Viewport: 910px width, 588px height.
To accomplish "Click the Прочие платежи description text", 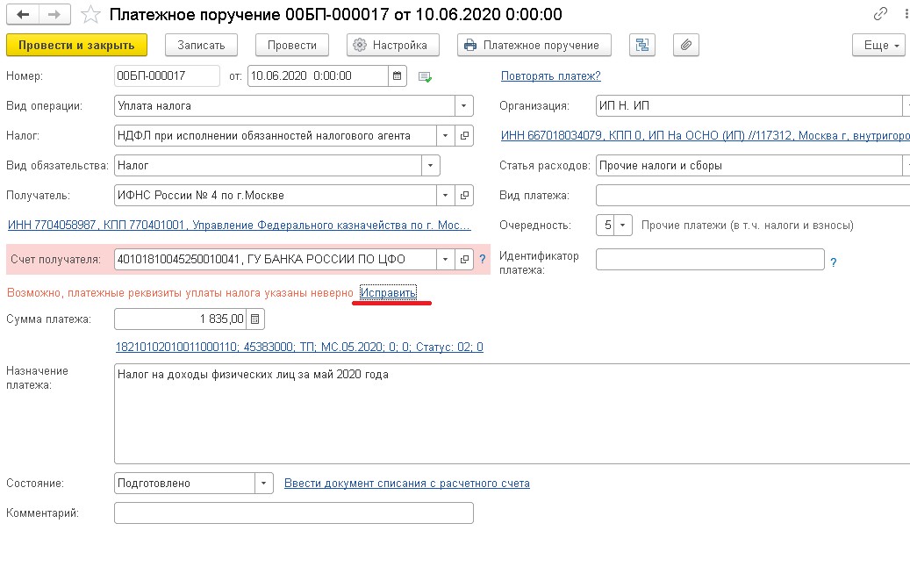I will tap(748, 226).
